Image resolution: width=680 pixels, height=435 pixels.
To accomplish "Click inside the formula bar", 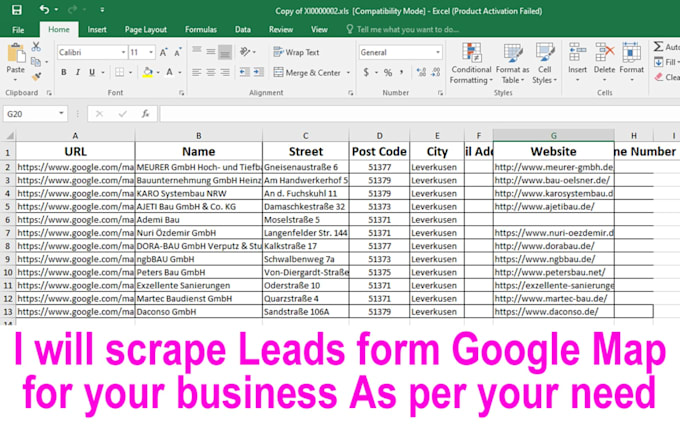I will tap(418, 114).
